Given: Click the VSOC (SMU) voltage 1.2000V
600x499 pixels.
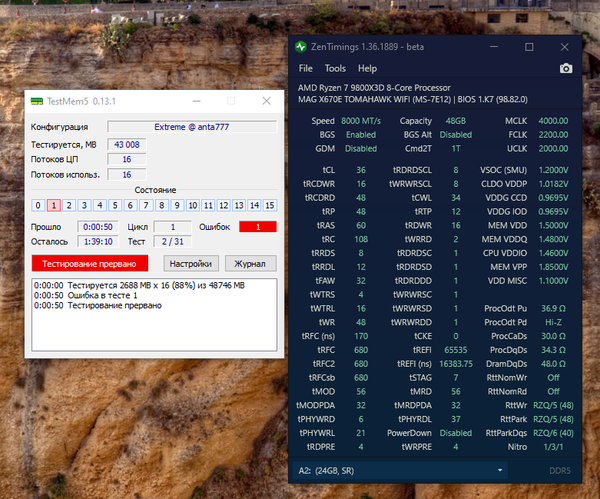Looking at the screenshot, I should coord(553,170).
